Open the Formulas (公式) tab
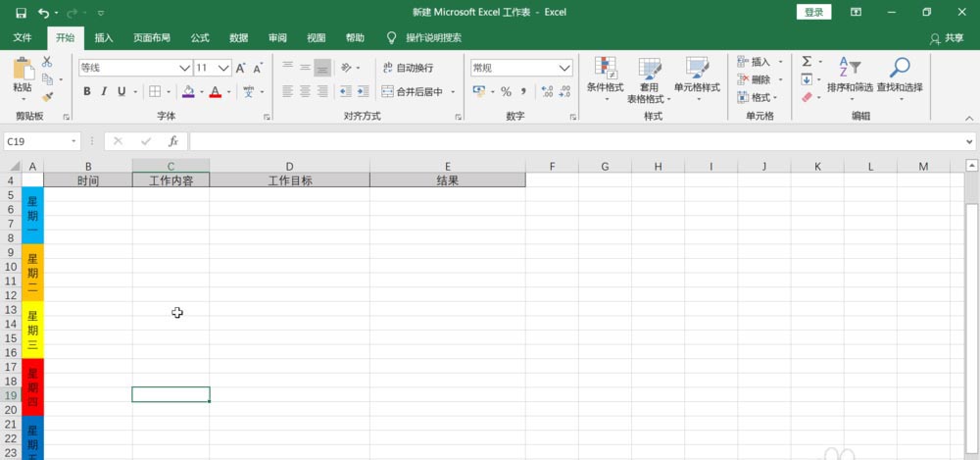 tap(200, 38)
